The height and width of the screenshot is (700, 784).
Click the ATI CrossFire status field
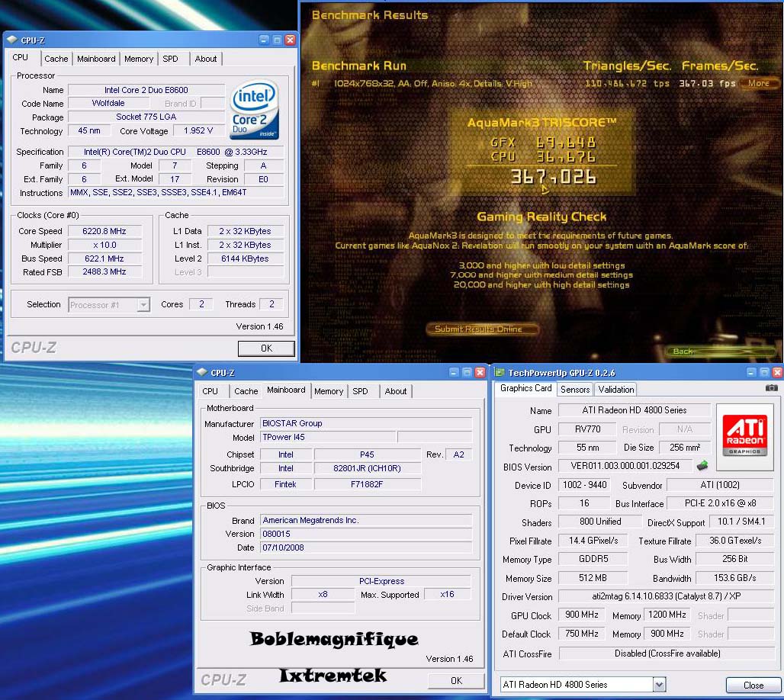(x=666, y=653)
